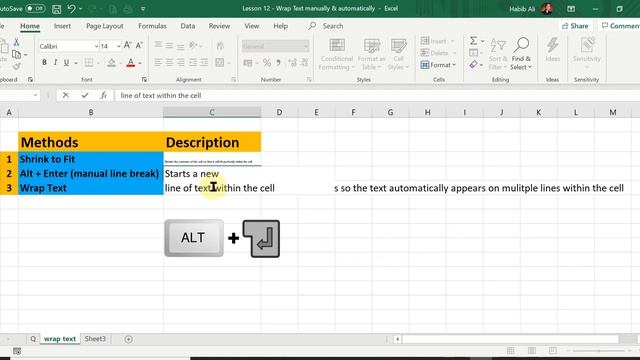Click the Font Color red A icon

point(131,63)
